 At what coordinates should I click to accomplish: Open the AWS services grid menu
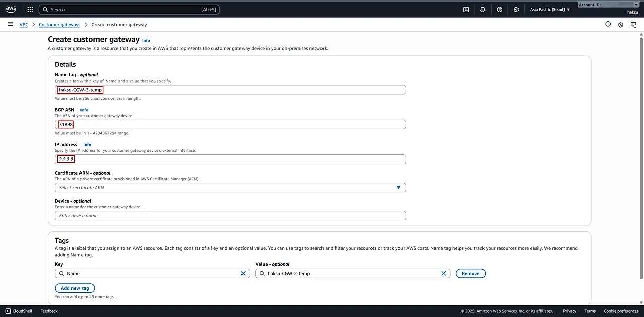click(x=30, y=9)
